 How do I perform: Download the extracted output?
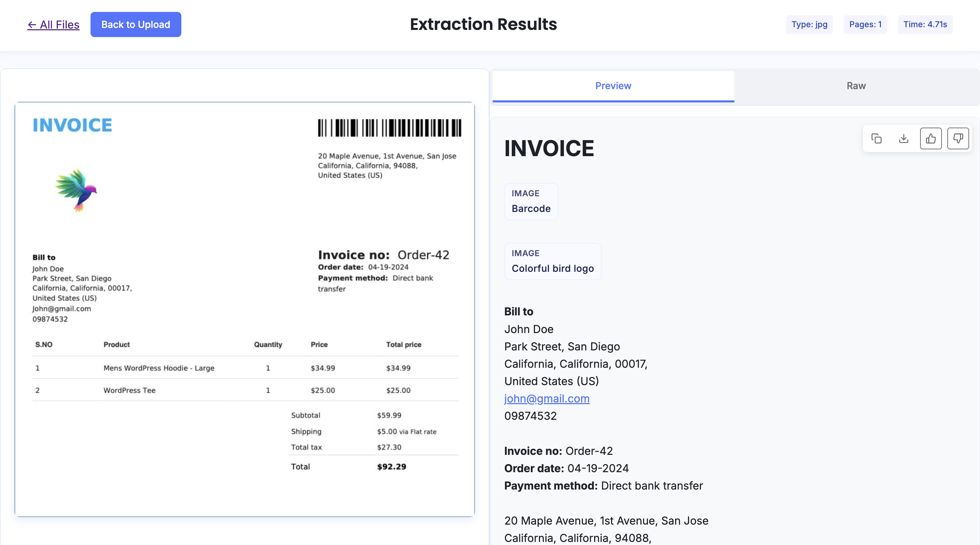click(903, 138)
